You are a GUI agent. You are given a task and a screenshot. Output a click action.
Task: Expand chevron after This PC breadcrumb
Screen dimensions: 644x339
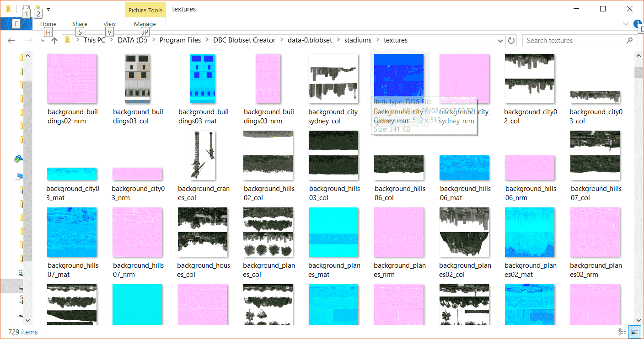(111, 40)
